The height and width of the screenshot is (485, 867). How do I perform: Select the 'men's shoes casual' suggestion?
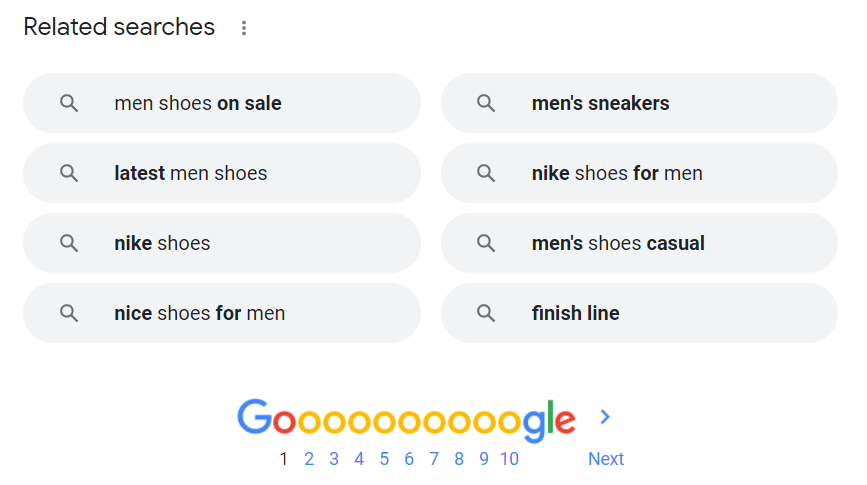coord(639,243)
